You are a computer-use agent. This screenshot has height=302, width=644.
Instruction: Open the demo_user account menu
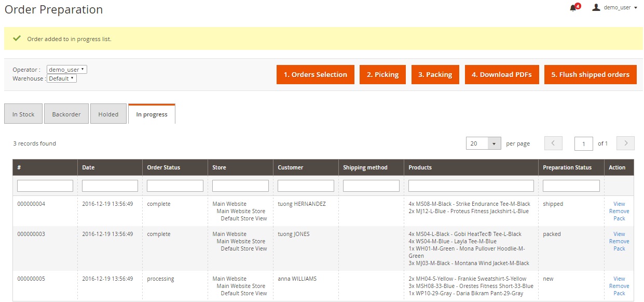tap(615, 8)
